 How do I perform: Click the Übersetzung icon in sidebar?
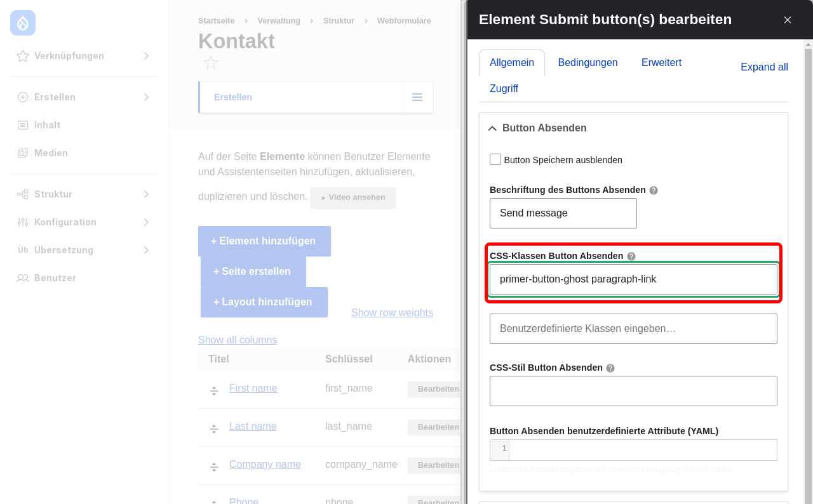click(x=23, y=250)
